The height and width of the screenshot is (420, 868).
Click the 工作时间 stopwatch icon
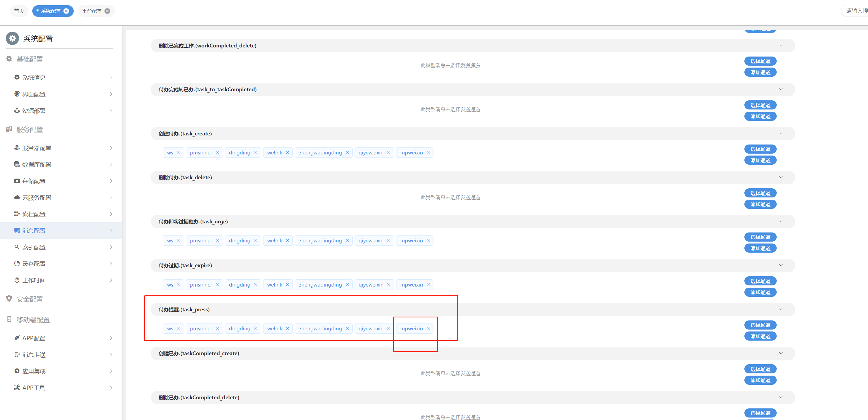point(17,280)
